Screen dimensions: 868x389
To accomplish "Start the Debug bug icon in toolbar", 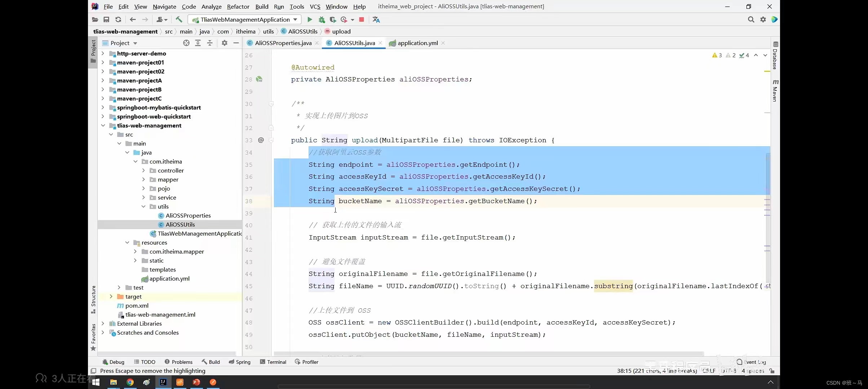I will 322,19.
